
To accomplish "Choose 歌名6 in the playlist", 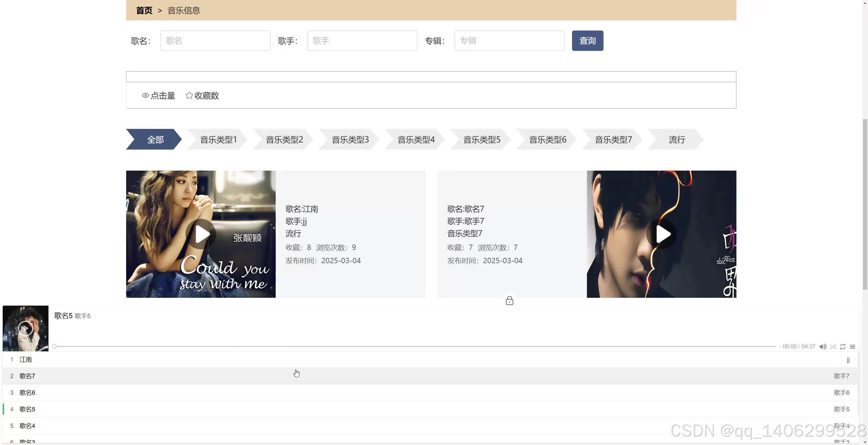I will click(x=27, y=392).
